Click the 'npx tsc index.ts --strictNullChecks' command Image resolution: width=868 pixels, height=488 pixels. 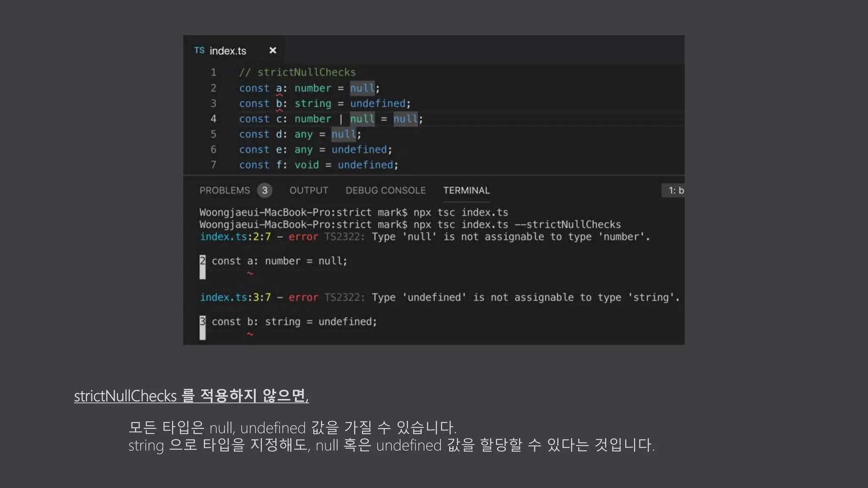(517, 225)
